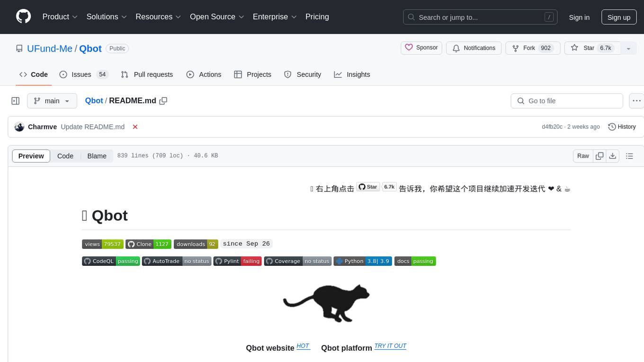Click the Sign up button
The image size is (644, 362).
pos(619,17)
